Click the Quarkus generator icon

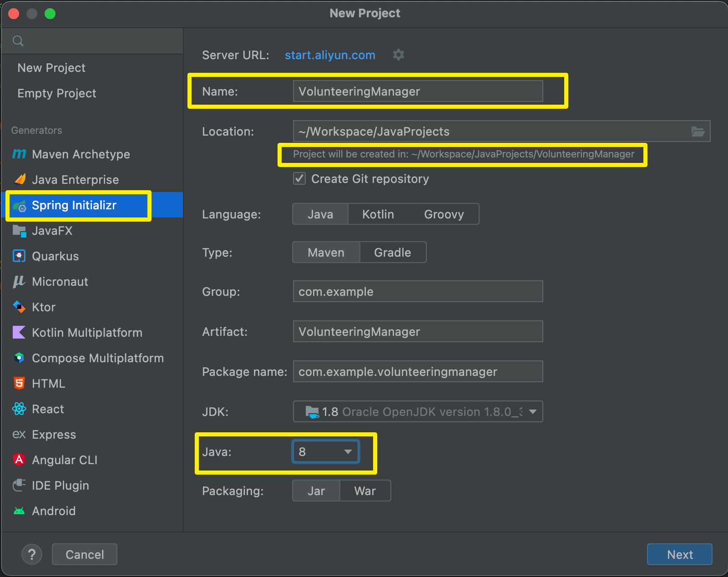tap(19, 256)
